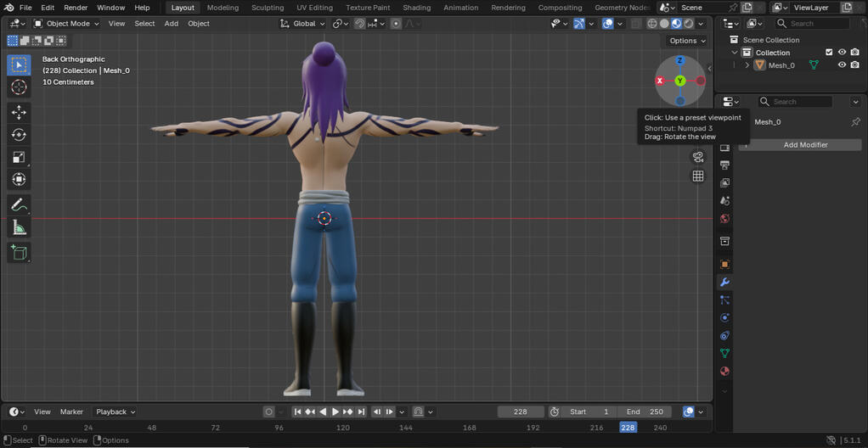The image size is (868, 448).
Task: Select the Add Cube tool
Action: pos(19,253)
